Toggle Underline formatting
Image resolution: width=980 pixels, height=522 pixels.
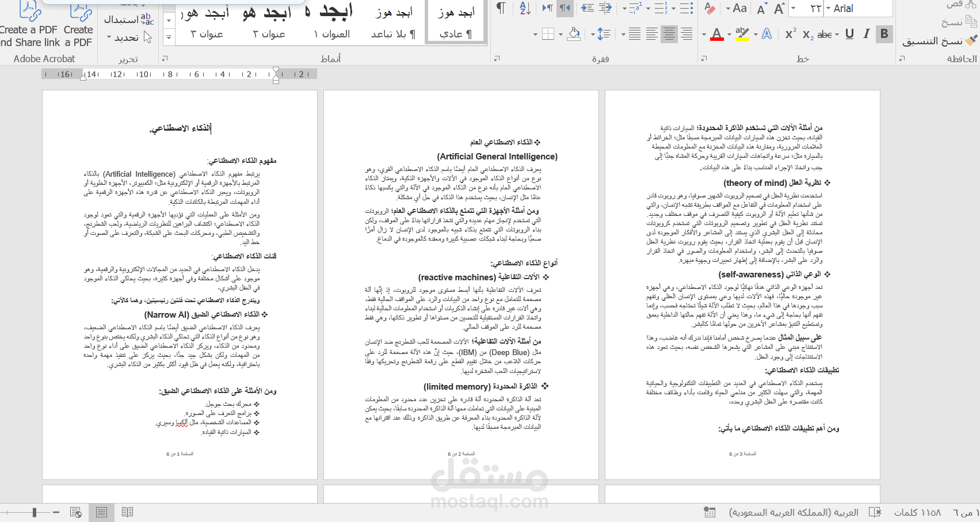click(x=849, y=34)
